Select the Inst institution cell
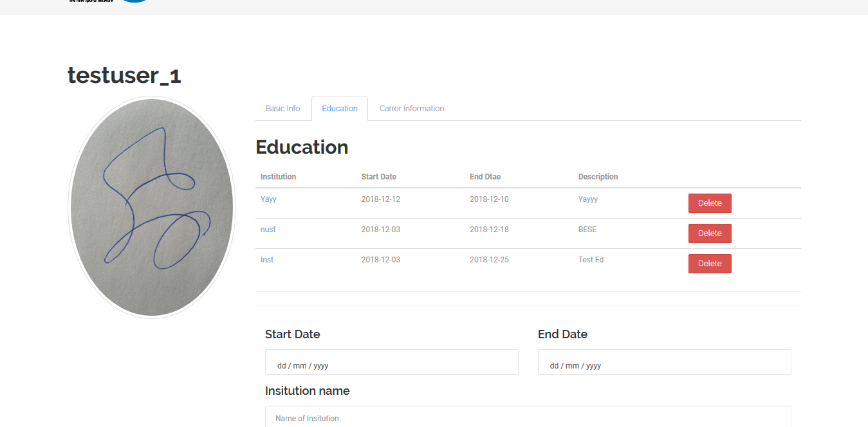Image resolution: width=868 pixels, height=427 pixels. coord(267,260)
